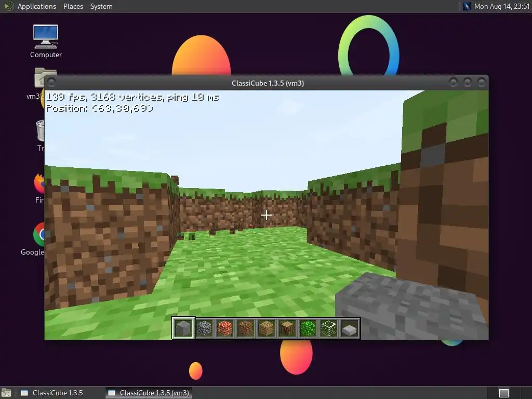The height and width of the screenshot is (399, 532).
Task: Click the show desktop icon in bottom panel
Action: (x=6, y=393)
